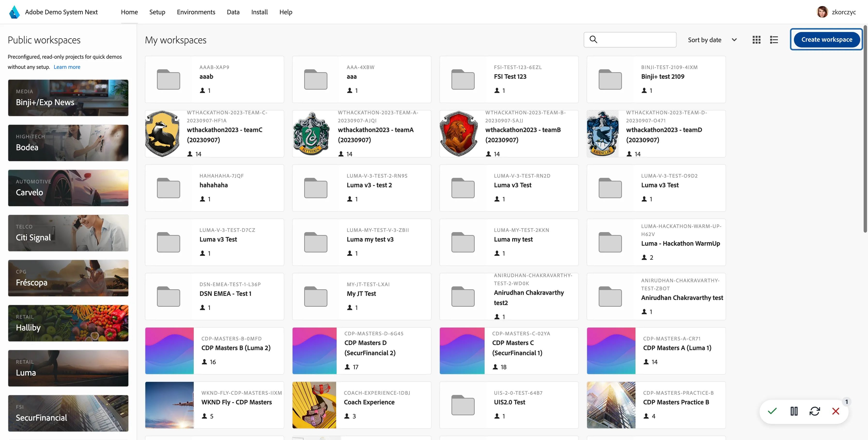The height and width of the screenshot is (440, 868).
Task: Click folder icon of hahahaha workspace
Action: click(169, 188)
